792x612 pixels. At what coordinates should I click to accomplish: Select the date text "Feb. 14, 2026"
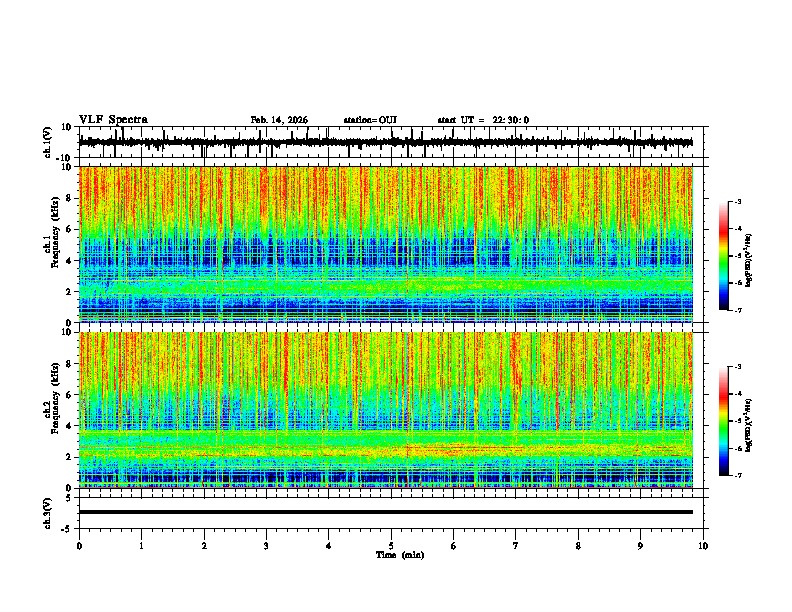click(x=279, y=120)
